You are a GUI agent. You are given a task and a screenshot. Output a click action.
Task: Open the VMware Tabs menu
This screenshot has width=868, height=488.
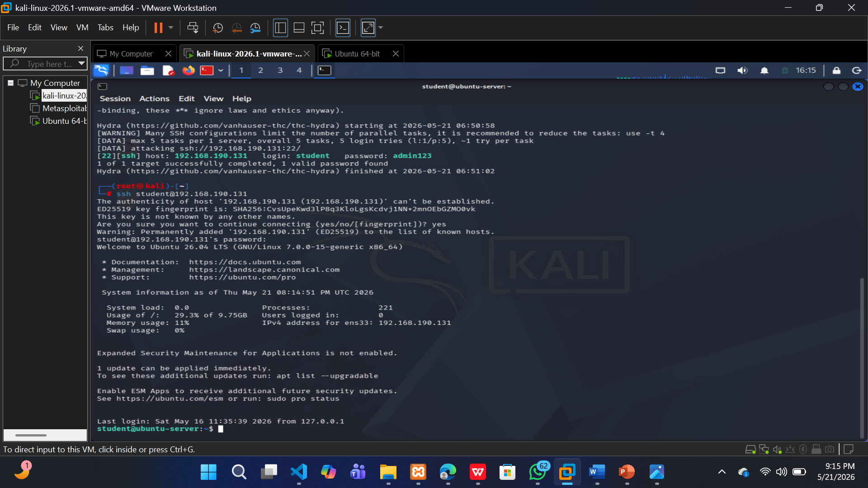105,28
